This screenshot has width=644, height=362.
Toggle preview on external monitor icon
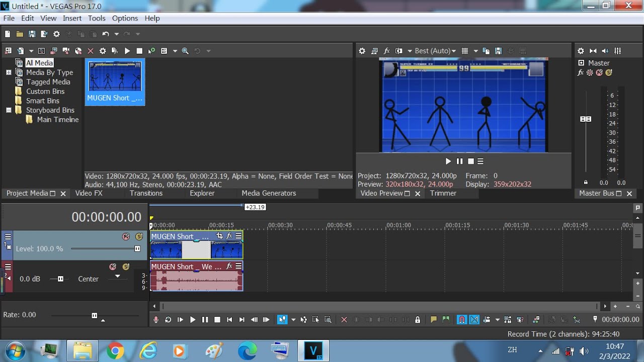click(374, 51)
